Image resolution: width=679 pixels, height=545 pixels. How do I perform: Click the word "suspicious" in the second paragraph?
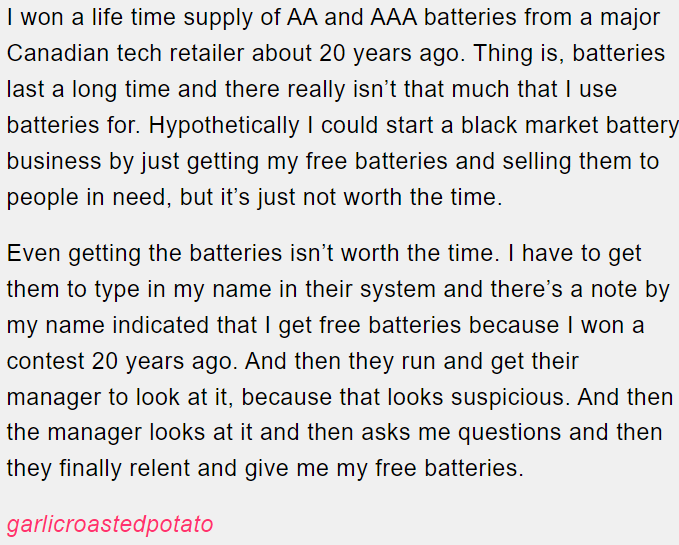[x=509, y=398]
